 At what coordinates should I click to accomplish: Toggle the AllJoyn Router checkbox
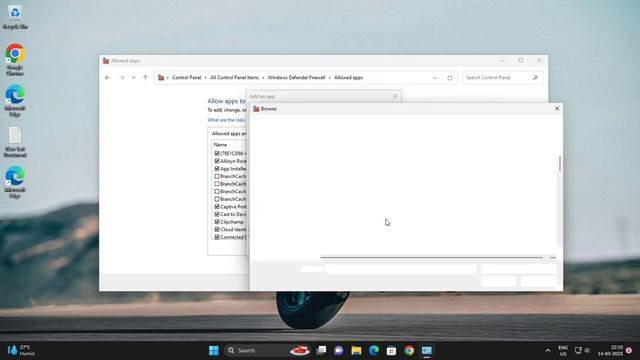coord(217,161)
